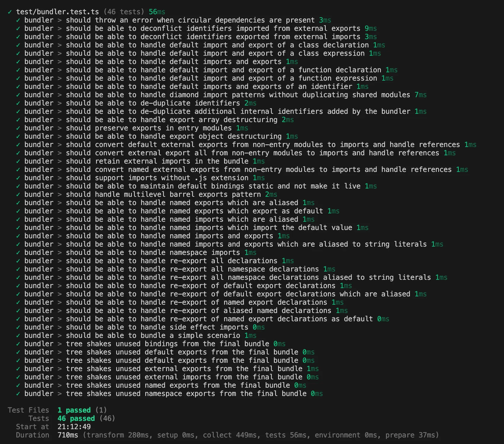Select 'named imports which are aliased' line
Image resolution: width=504 pixels, height=444 pixels.
point(165,219)
